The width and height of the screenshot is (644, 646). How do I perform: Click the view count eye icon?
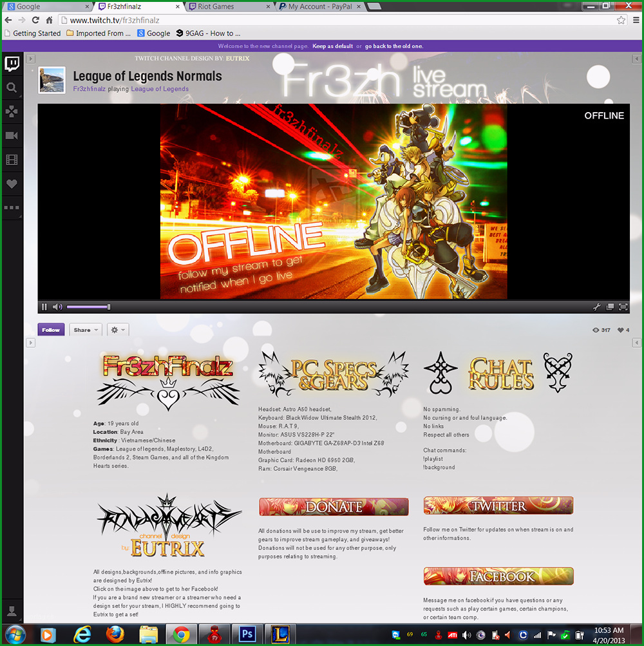pos(596,330)
